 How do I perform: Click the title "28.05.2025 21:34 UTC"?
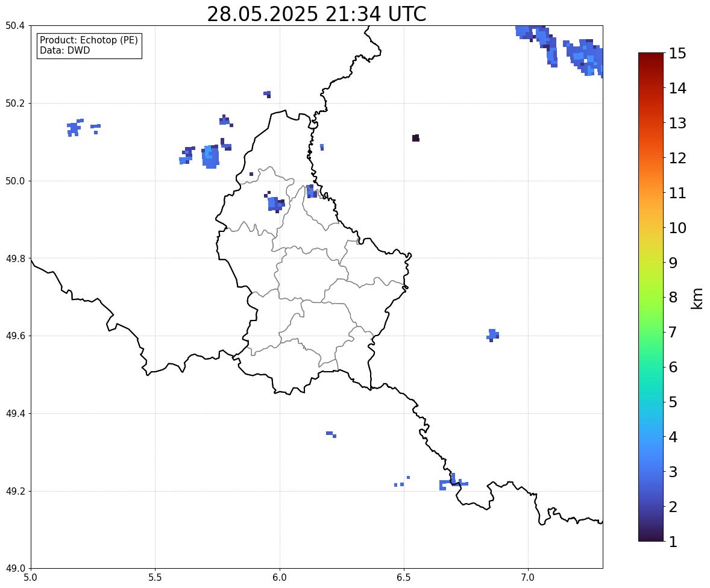[316, 14]
